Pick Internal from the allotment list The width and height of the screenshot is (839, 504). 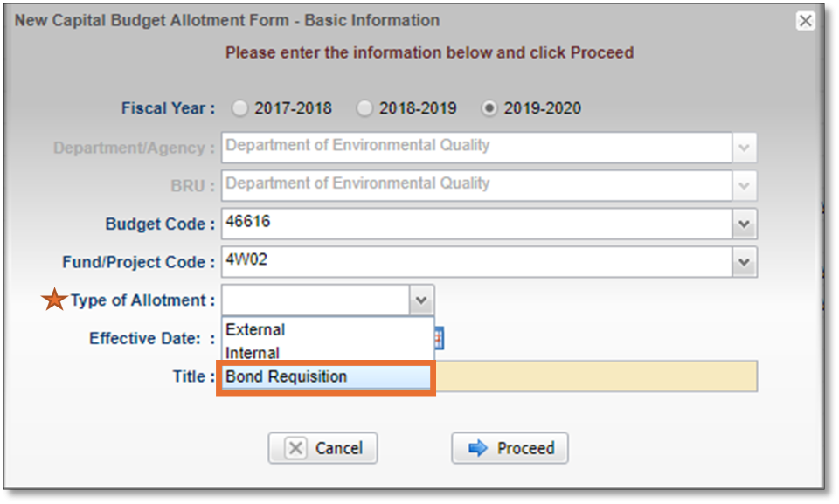coord(253,353)
